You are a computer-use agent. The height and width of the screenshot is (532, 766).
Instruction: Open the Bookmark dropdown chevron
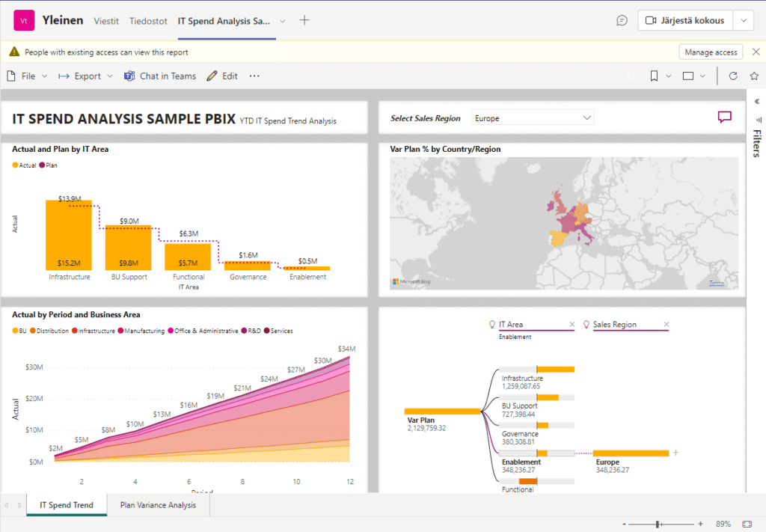point(668,76)
